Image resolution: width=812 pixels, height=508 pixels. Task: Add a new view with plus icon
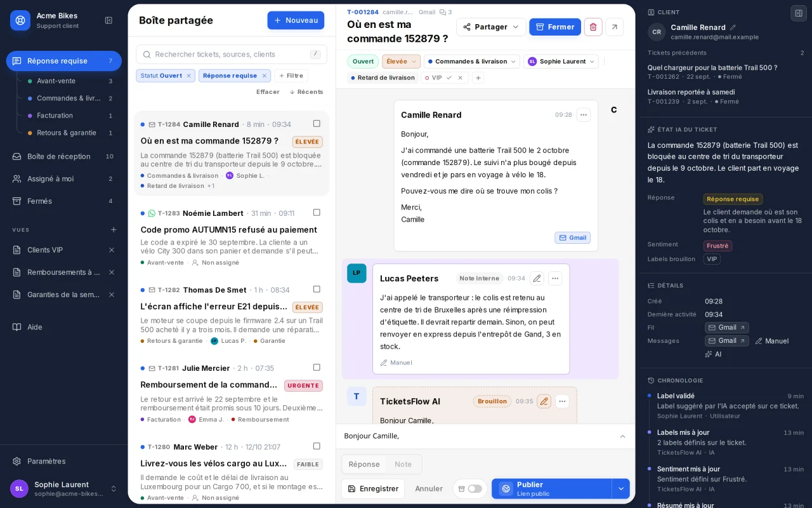114,230
